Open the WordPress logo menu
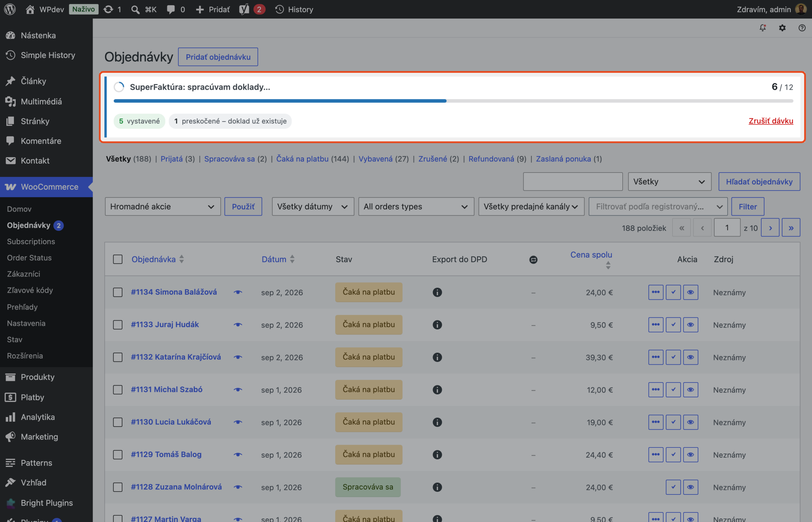This screenshot has height=522, width=812. tap(10, 9)
